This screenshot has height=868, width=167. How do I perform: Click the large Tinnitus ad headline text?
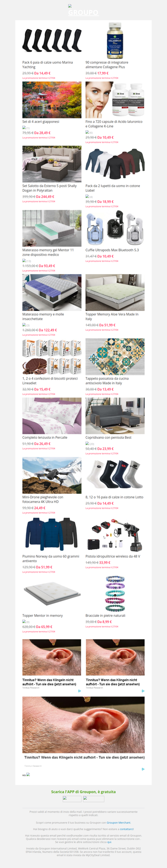coord(84,757)
